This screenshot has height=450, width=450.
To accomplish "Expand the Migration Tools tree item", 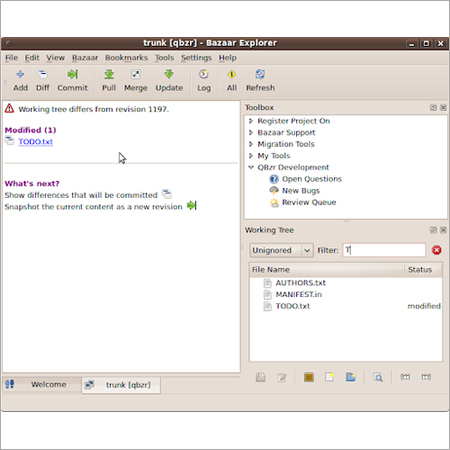I will [251, 144].
